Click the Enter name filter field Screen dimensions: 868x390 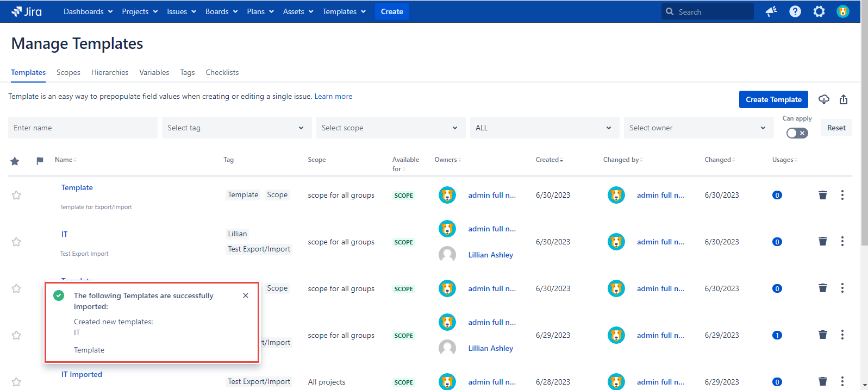[83, 128]
